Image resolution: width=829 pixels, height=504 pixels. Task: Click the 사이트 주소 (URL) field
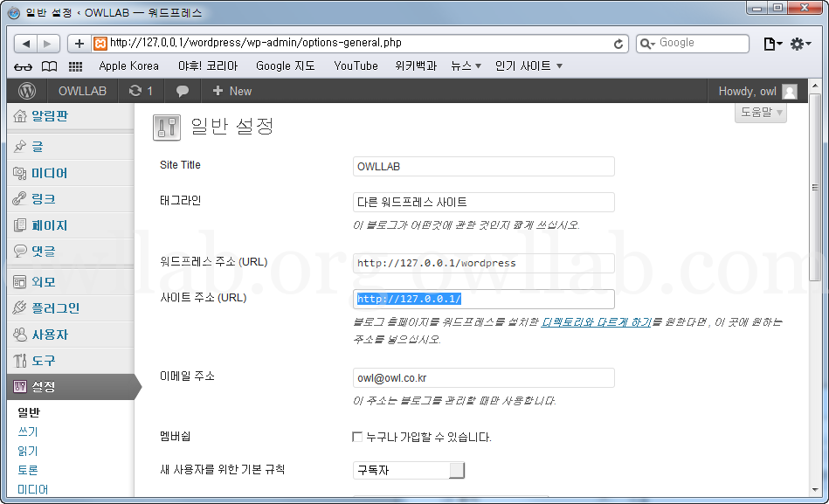pyautogui.click(x=484, y=299)
